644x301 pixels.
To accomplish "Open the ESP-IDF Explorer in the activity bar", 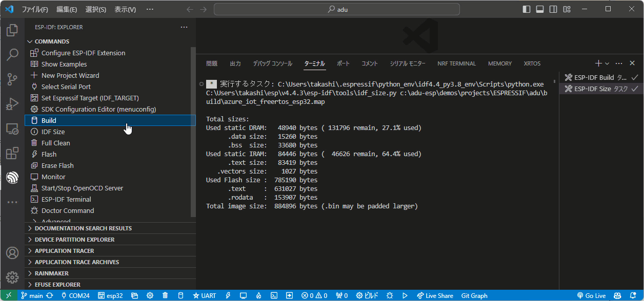I will point(12,178).
